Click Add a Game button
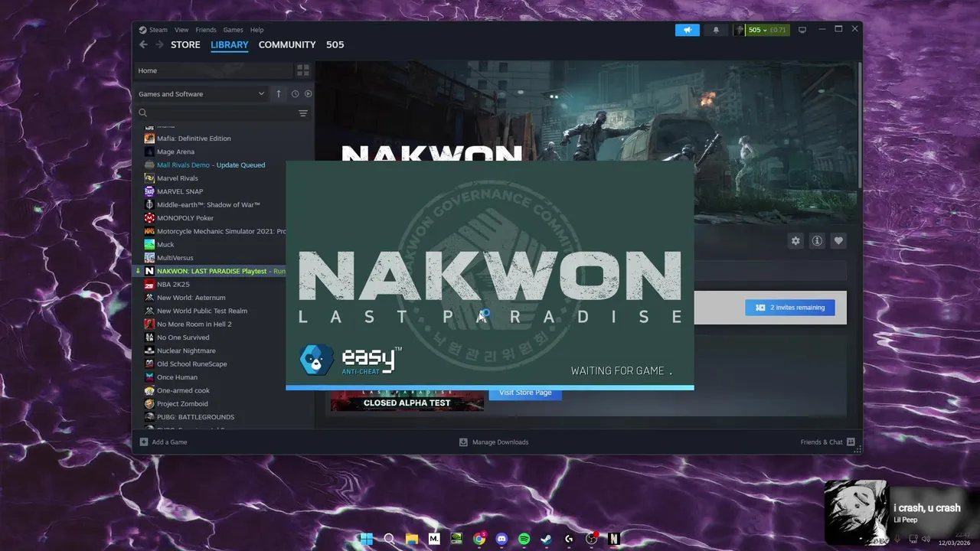Screen dimensions: 980x551 click(x=163, y=442)
